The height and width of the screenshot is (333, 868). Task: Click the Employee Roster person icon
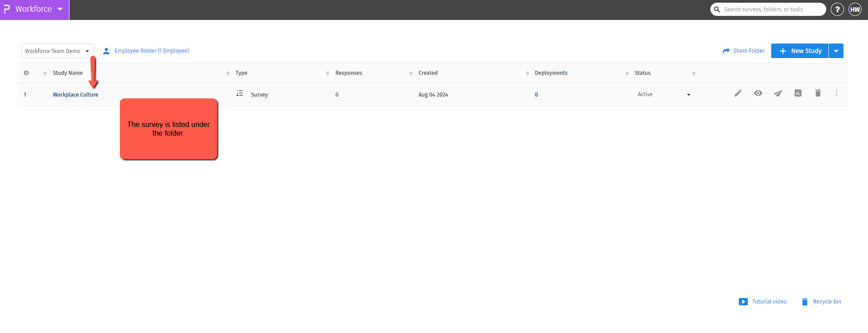coord(106,51)
